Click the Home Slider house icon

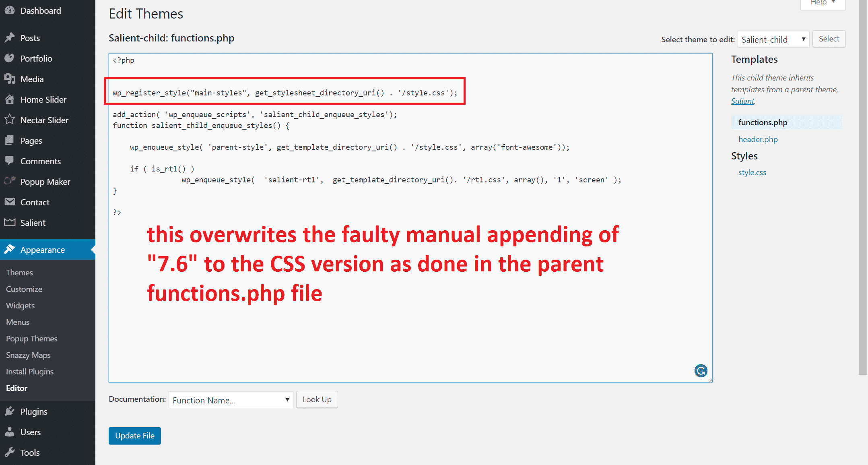coord(10,99)
